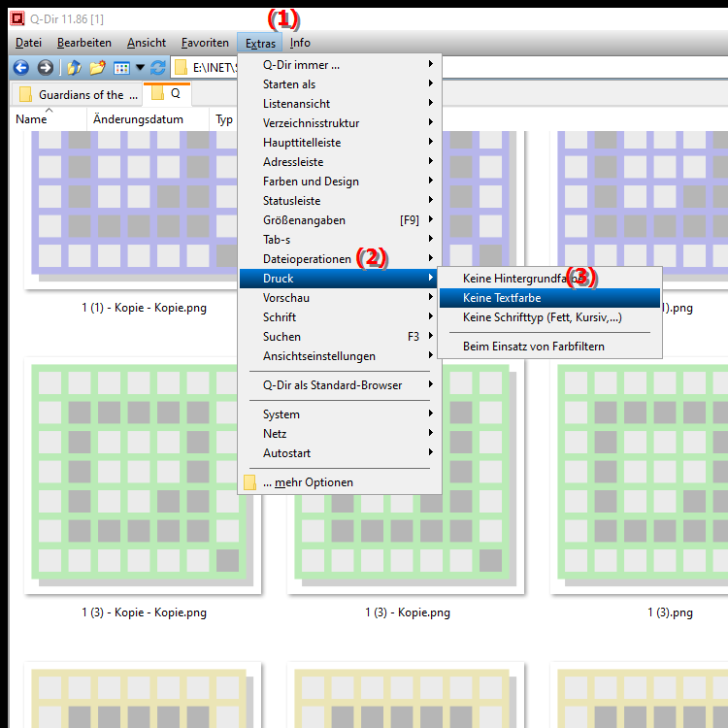Viewport: 728px width, 728px height.
Task: Open the Größenangaben [F9] submenu
Action: point(339,220)
